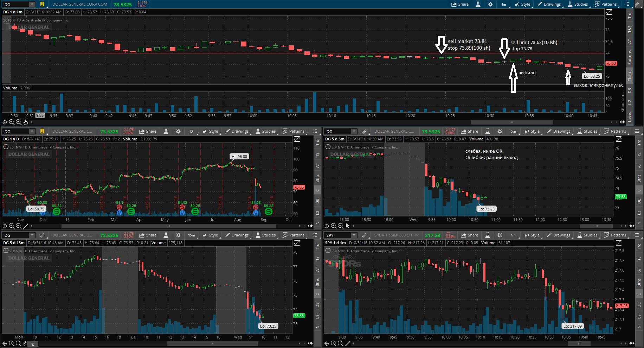Toggle the TS side tab in daily DG chart

317,155
